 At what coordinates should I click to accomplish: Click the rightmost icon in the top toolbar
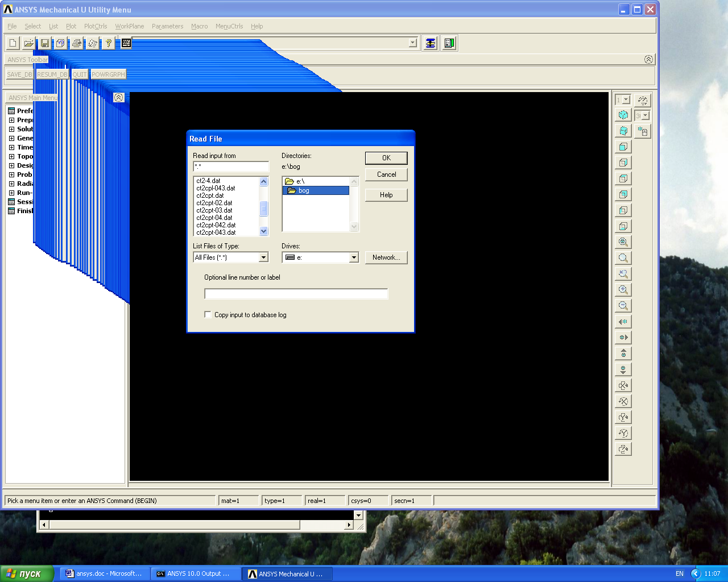[449, 43]
